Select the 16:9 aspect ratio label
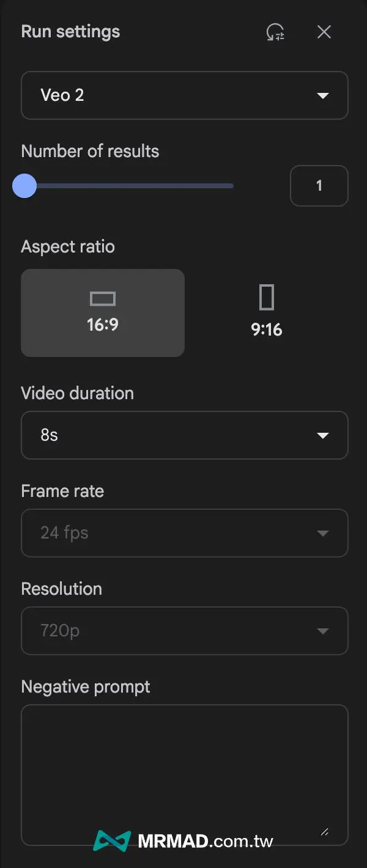This screenshot has width=367, height=868. pos(103,325)
